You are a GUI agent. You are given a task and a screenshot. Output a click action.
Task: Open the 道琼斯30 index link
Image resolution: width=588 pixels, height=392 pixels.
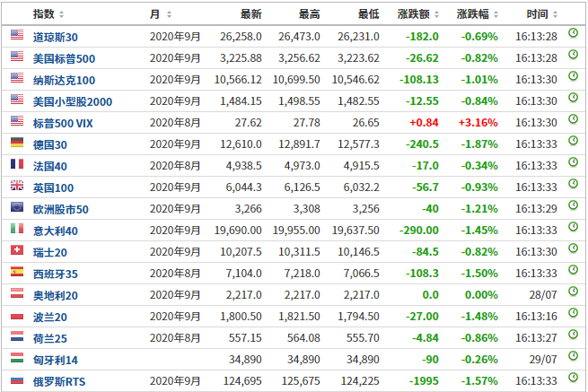coord(56,37)
